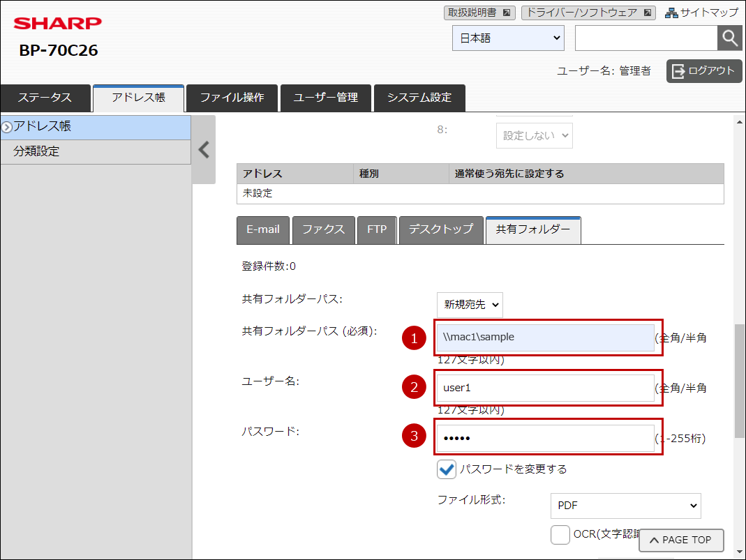This screenshot has width=746, height=560.
Task: Click the scrollbar up arrow
Action: pyautogui.click(x=739, y=122)
